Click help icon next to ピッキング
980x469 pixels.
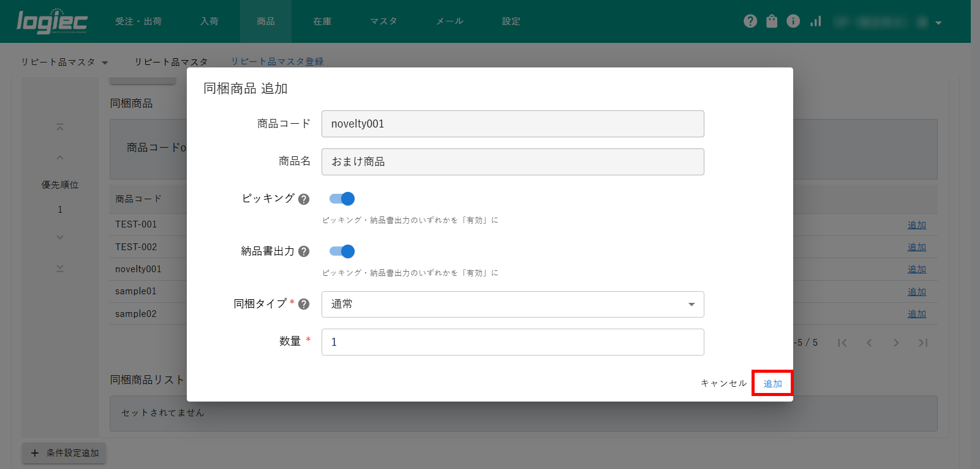(x=304, y=199)
